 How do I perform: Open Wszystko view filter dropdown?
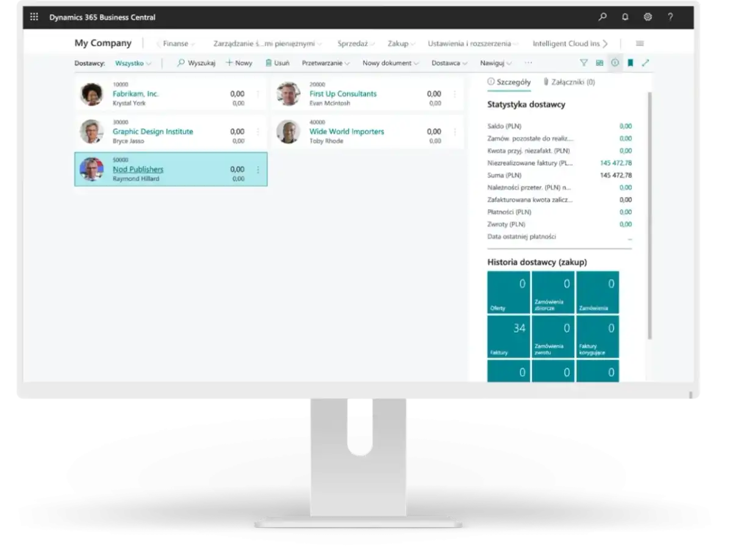133,63
